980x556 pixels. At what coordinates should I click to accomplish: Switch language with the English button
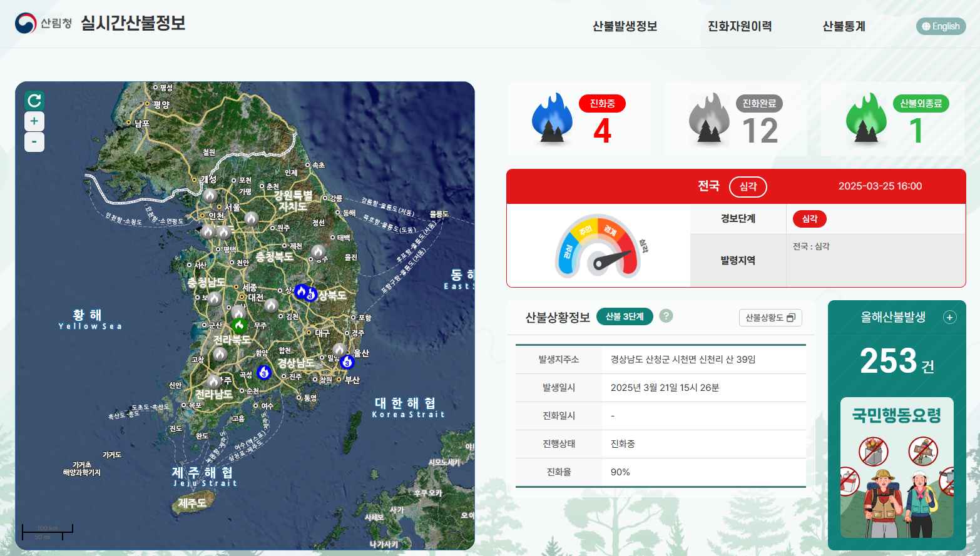point(941,26)
